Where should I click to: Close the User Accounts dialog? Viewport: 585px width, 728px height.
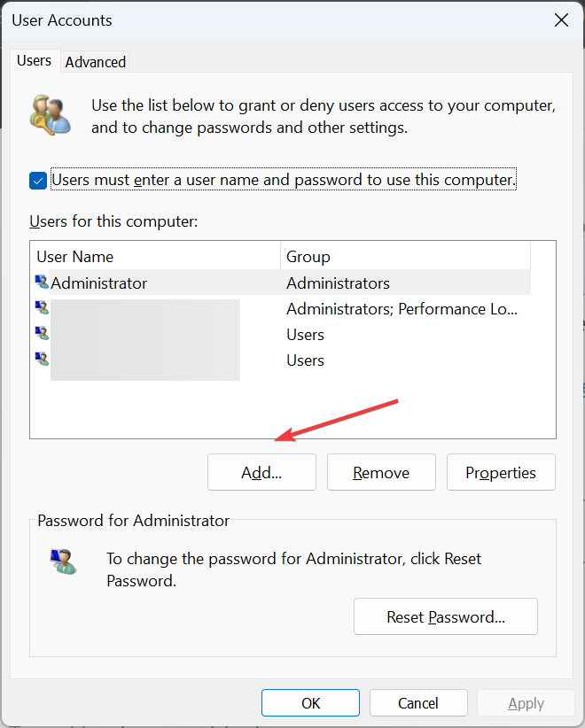pos(561,20)
